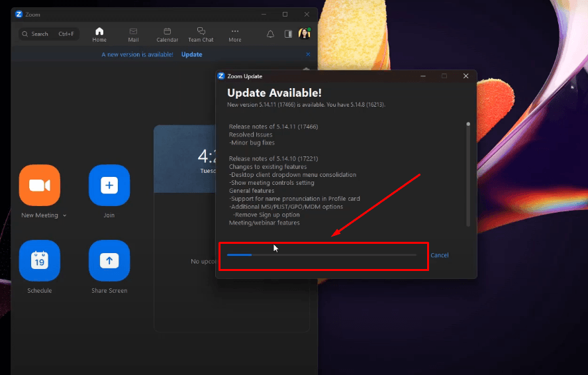Image resolution: width=588 pixels, height=375 pixels.
Task: Click '-Desktop client dropdown menu consolidation' text
Action: click(x=293, y=174)
